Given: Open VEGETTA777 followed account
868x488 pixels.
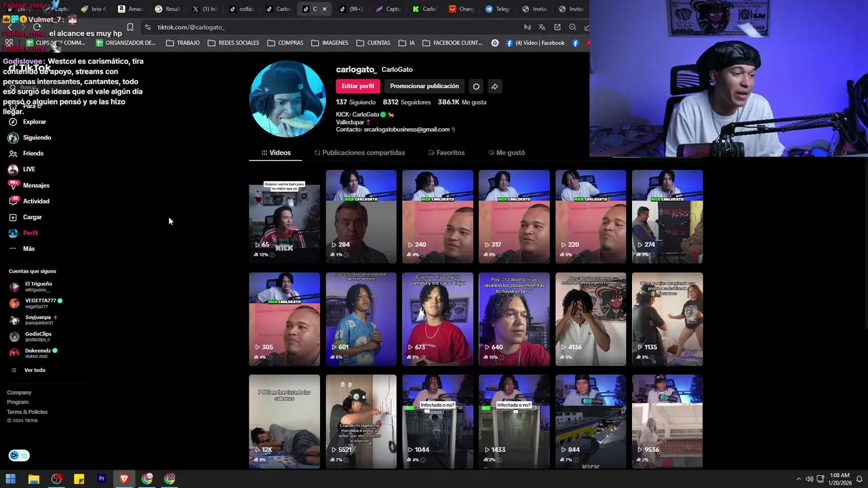Looking at the screenshot, I should point(35,303).
